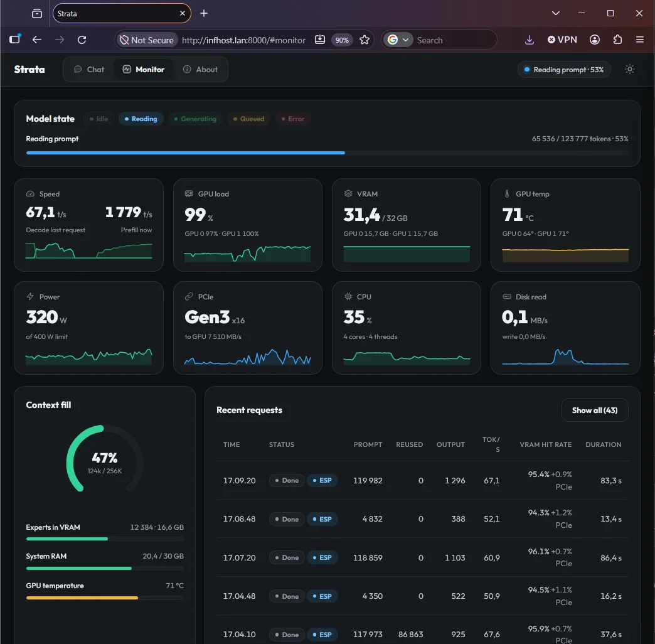Click the VPN toolbar button

point(562,40)
